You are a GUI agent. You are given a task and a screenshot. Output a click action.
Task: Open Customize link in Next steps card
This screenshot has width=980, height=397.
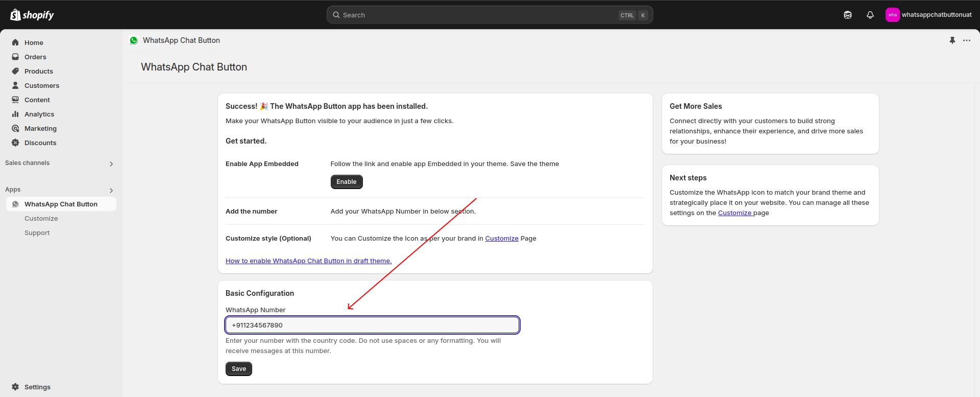[x=735, y=213]
